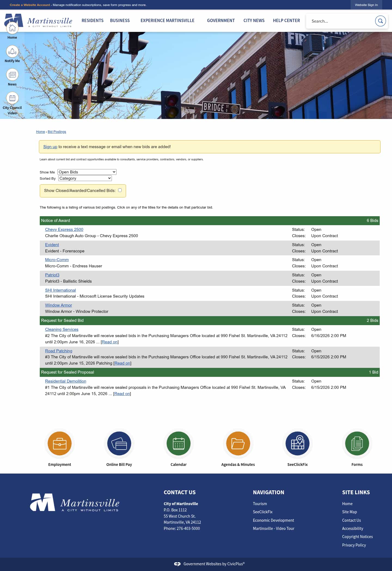
Task: Open the Sorted By dropdown
Action: [85, 178]
